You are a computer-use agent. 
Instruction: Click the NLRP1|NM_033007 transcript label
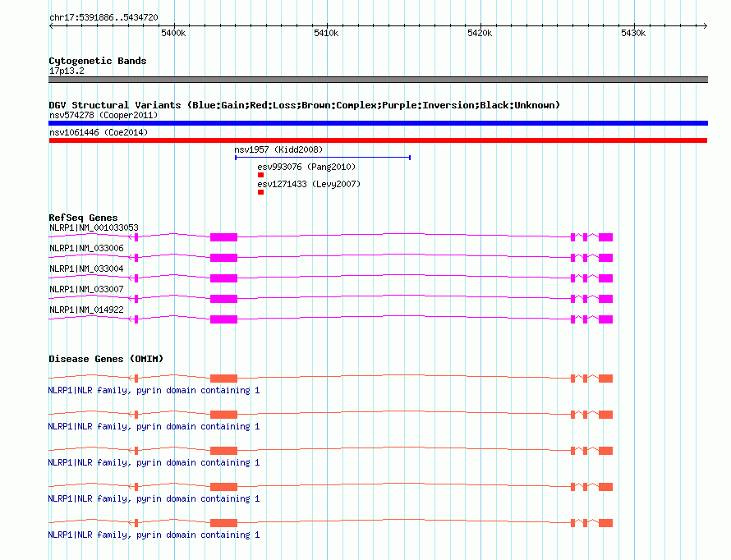click(86, 289)
